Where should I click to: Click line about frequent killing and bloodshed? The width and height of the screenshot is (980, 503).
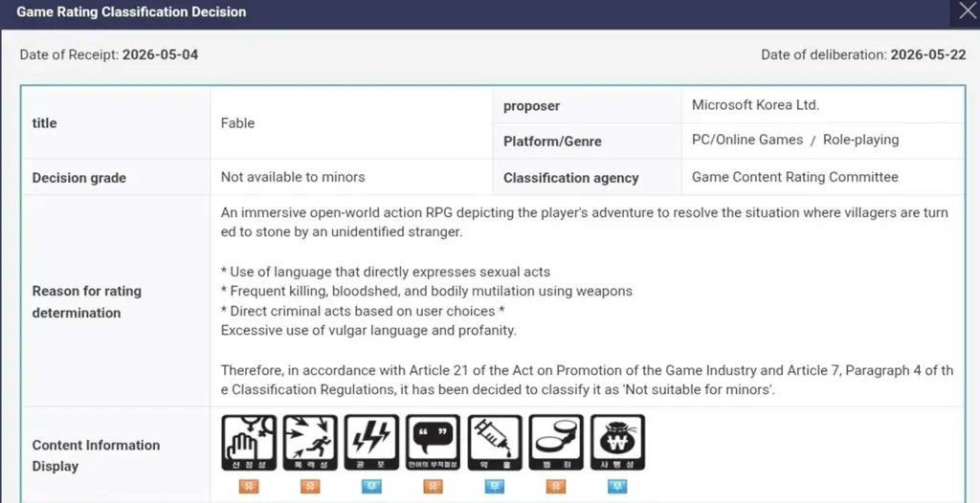426,291
